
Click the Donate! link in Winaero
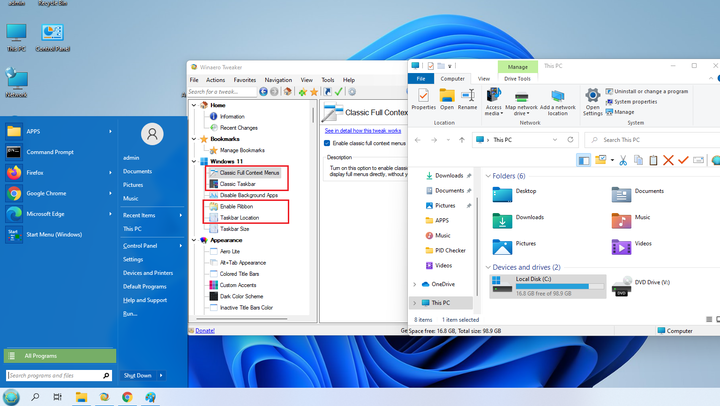pyautogui.click(x=205, y=331)
